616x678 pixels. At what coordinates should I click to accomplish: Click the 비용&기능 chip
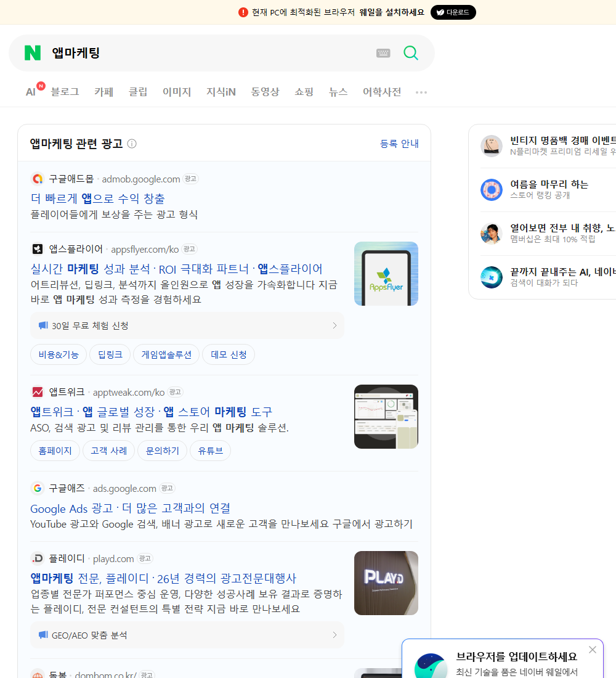pyautogui.click(x=59, y=354)
